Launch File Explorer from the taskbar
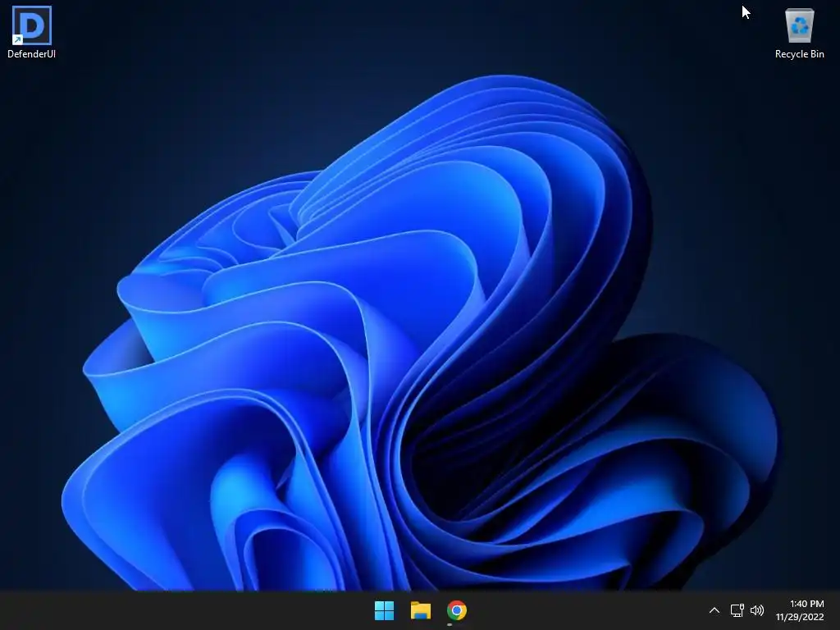840x630 pixels. click(x=421, y=610)
